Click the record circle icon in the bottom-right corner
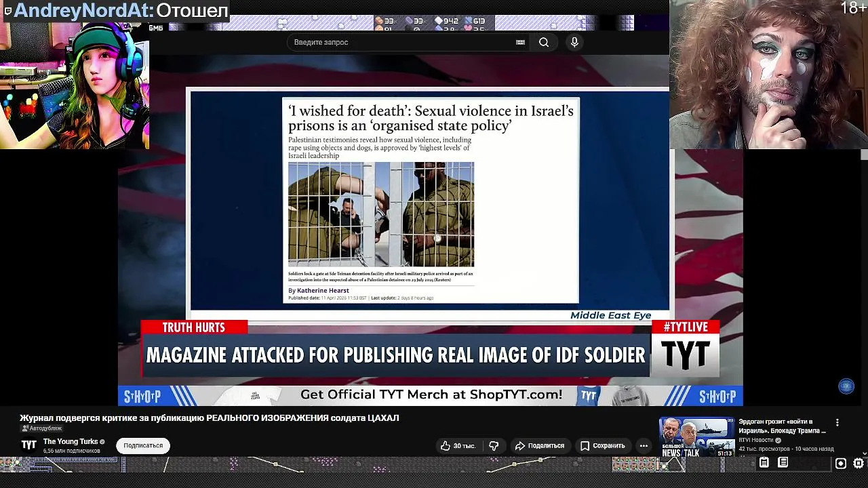 point(841,463)
